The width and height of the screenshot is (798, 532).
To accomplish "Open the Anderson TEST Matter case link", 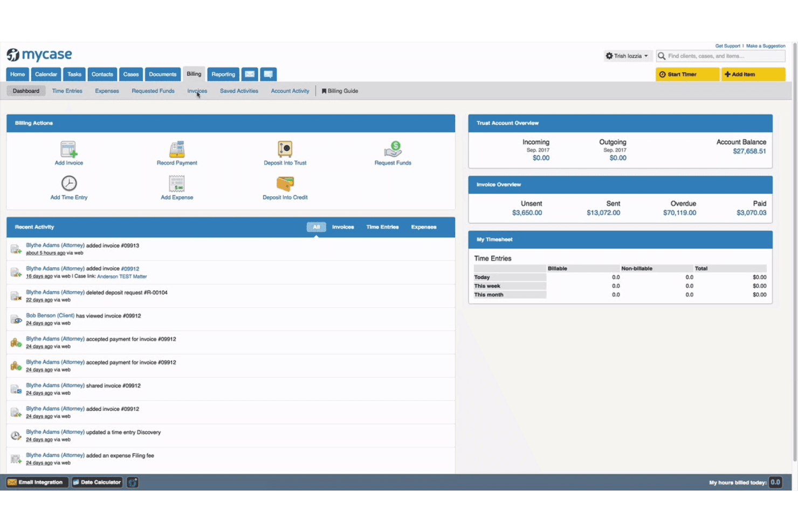I will [x=122, y=277].
